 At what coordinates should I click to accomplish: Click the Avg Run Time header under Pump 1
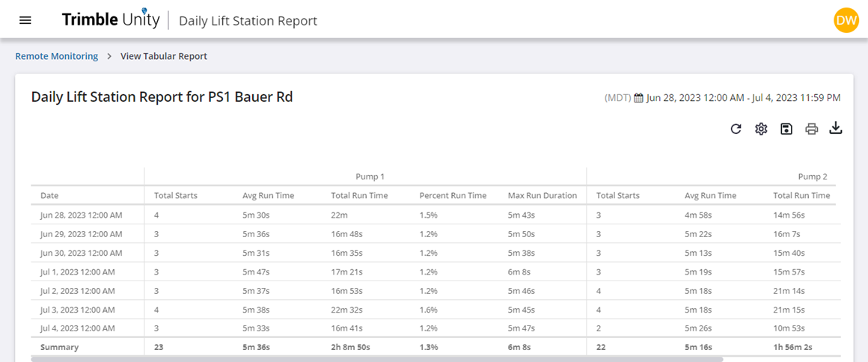tap(269, 195)
